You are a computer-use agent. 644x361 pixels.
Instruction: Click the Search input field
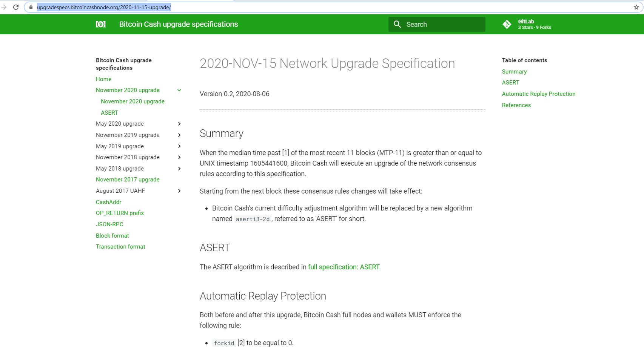pos(437,24)
